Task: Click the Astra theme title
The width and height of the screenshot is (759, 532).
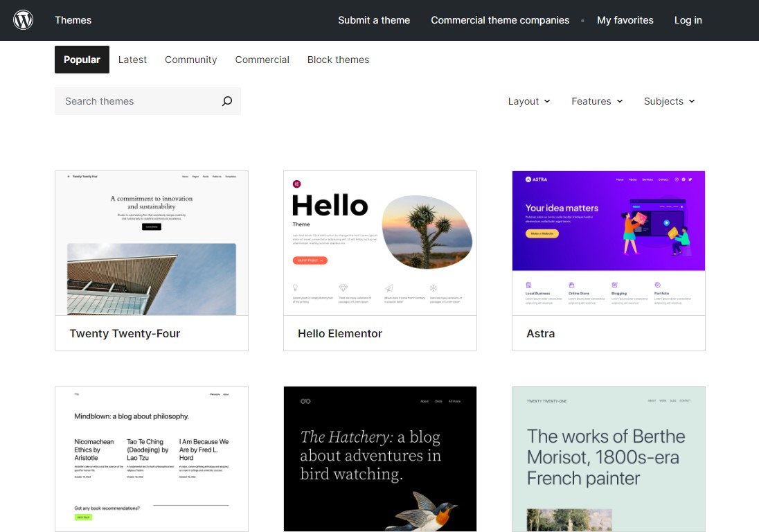Action: (541, 333)
